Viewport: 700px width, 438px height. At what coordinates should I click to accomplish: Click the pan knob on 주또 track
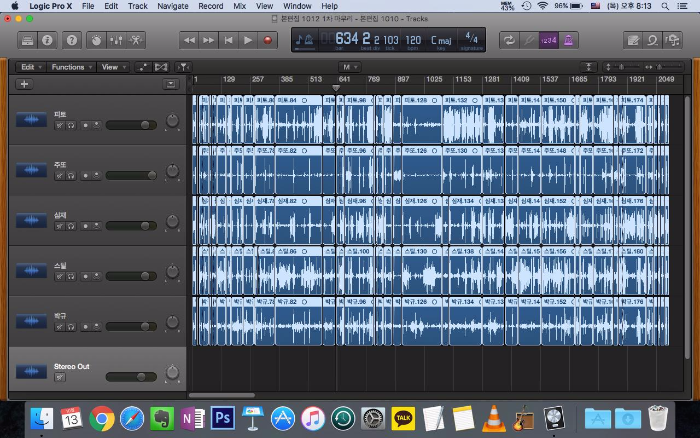point(172,171)
